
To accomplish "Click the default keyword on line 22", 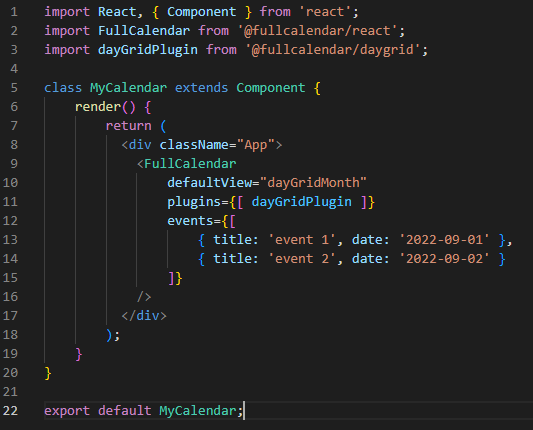I will tap(124, 411).
